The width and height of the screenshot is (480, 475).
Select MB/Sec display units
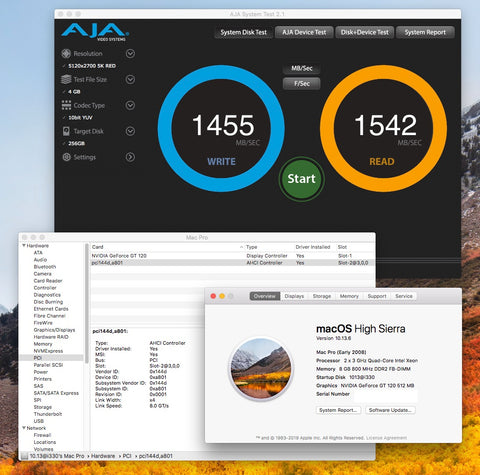click(x=302, y=68)
